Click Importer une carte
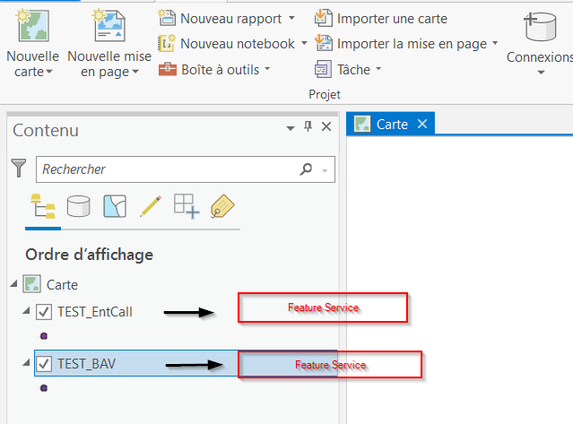This screenshot has width=573, height=424. click(x=381, y=18)
